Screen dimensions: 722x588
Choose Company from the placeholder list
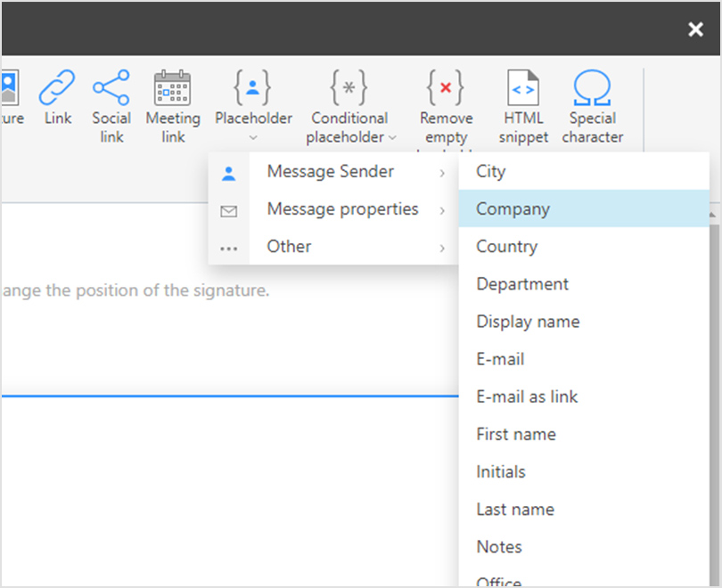(513, 208)
